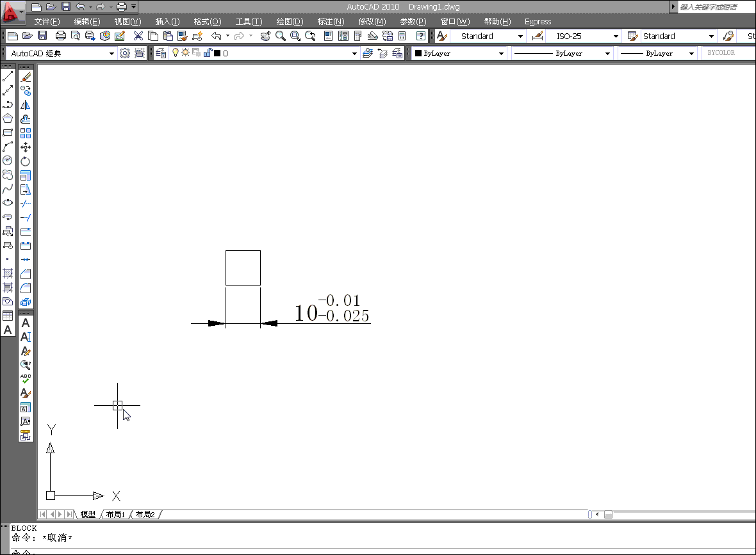Image resolution: width=756 pixels, height=555 pixels.
Task: Switch to the 布局2 tab
Action: click(x=145, y=515)
